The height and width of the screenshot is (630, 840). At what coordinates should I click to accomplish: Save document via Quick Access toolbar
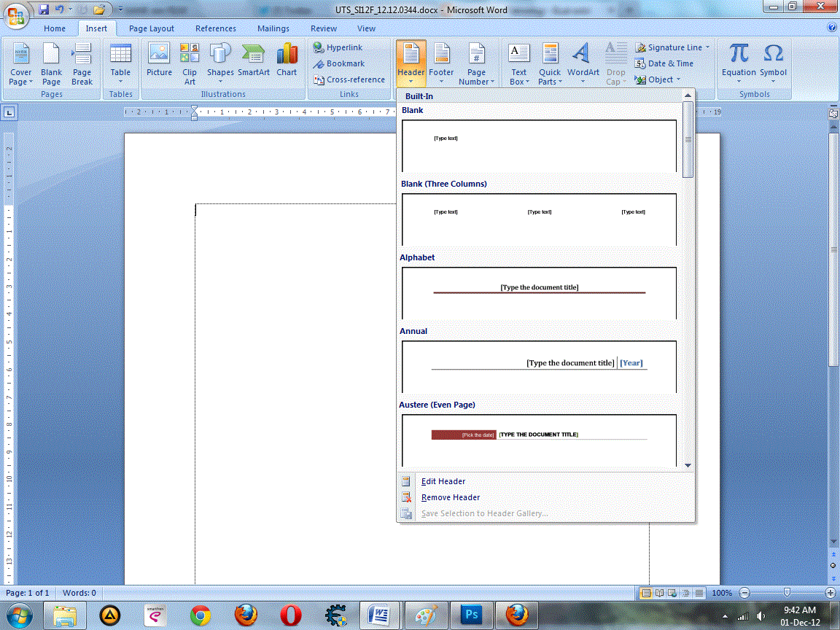(44, 9)
